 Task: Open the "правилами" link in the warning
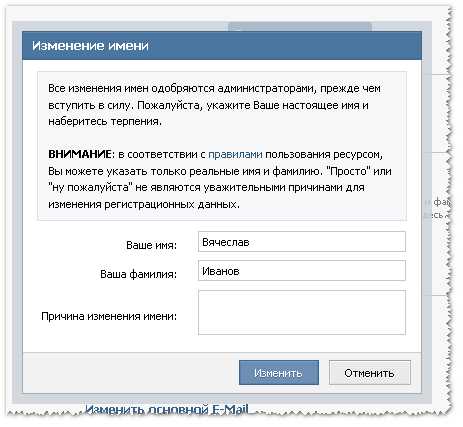click(x=235, y=154)
